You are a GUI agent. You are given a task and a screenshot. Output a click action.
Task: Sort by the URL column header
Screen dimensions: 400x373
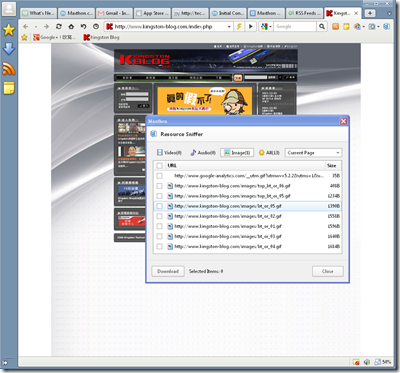click(x=245, y=166)
